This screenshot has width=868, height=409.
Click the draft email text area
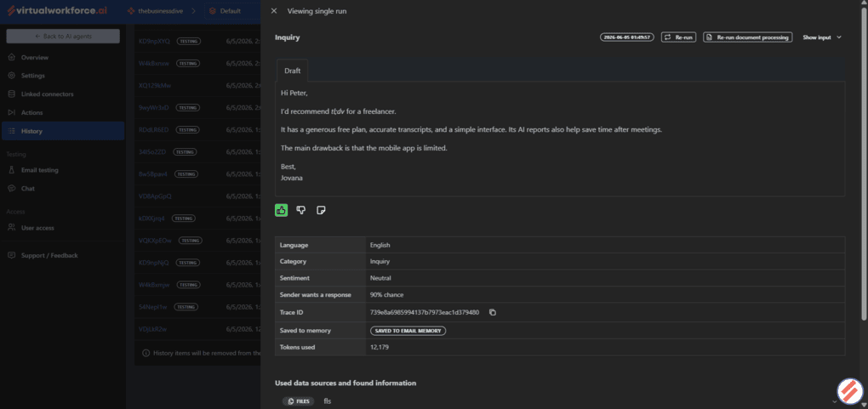coord(560,139)
